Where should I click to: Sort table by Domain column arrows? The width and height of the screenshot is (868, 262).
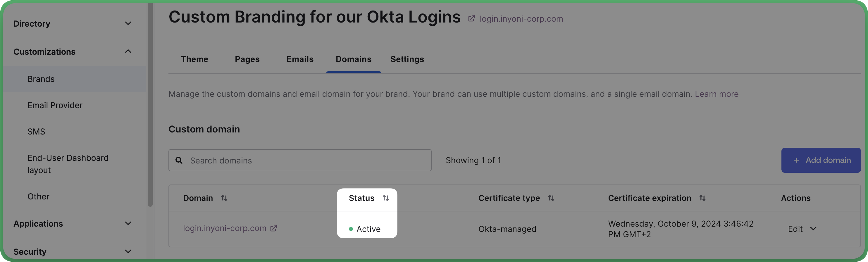pyautogui.click(x=224, y=198)
